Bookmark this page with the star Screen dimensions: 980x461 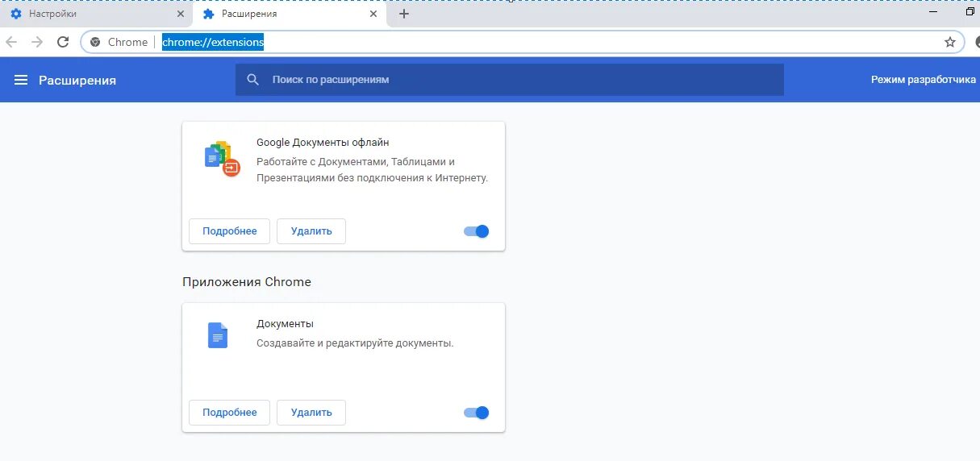pos(950,42)
